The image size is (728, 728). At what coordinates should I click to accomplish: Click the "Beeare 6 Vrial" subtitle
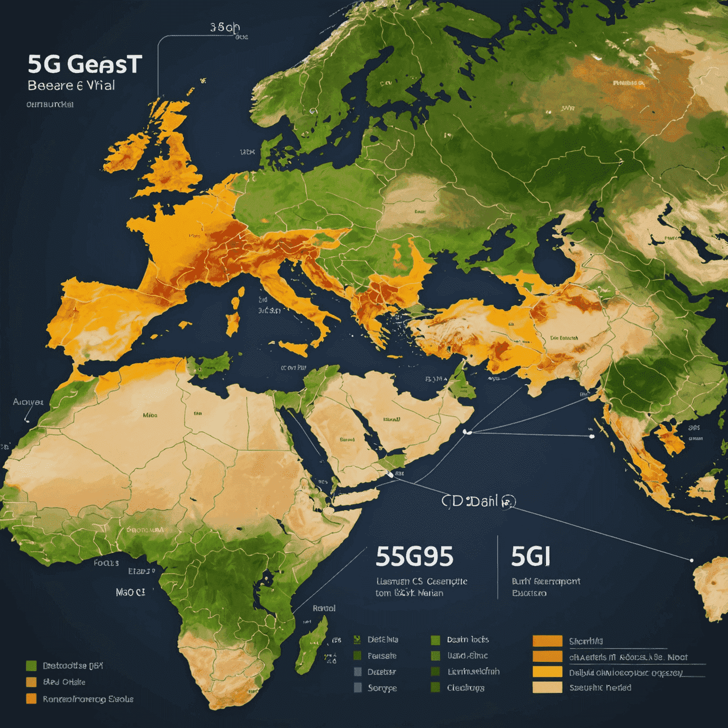72,85
